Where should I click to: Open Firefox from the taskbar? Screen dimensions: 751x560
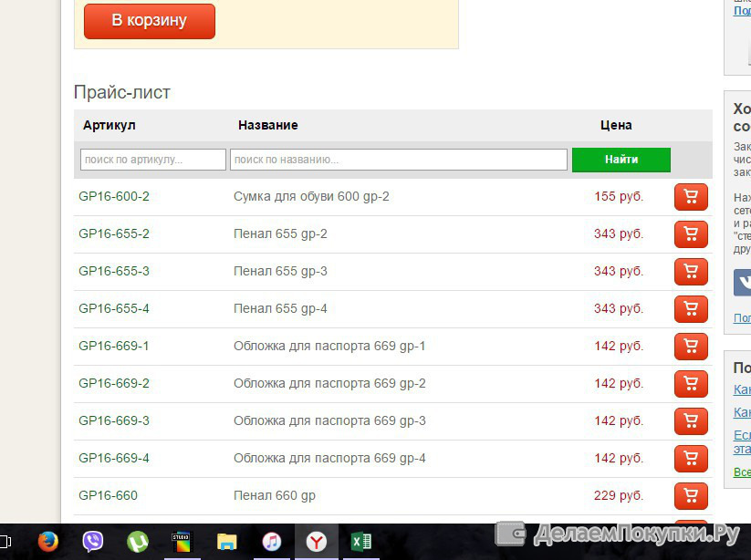[48, 542]
